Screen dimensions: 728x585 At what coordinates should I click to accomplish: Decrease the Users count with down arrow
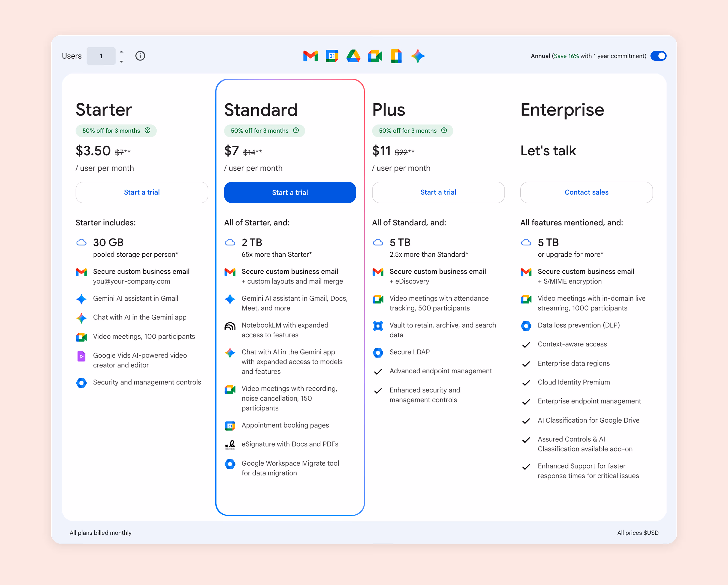click(x=121, y=61)
